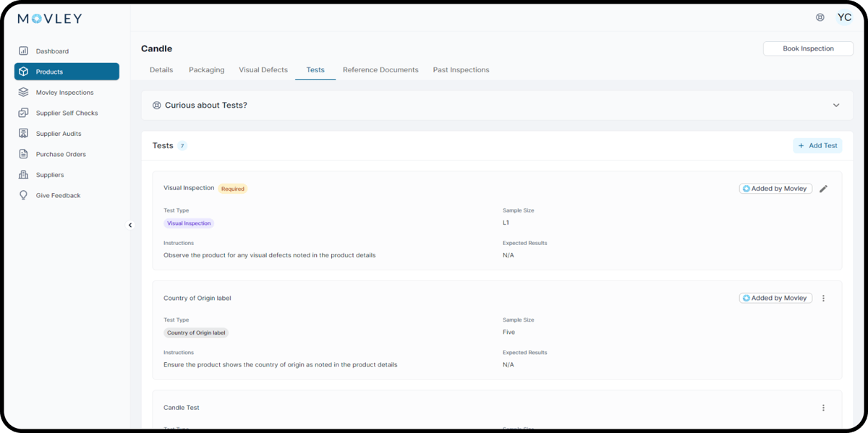Click the Dashboard icon in sidebar
Screen dimensions: 868x433
24,51
